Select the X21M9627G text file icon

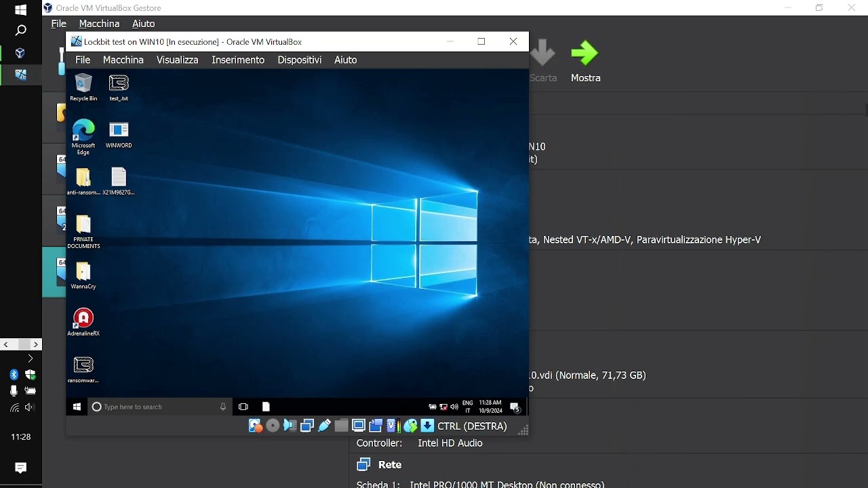pos(119,182)
